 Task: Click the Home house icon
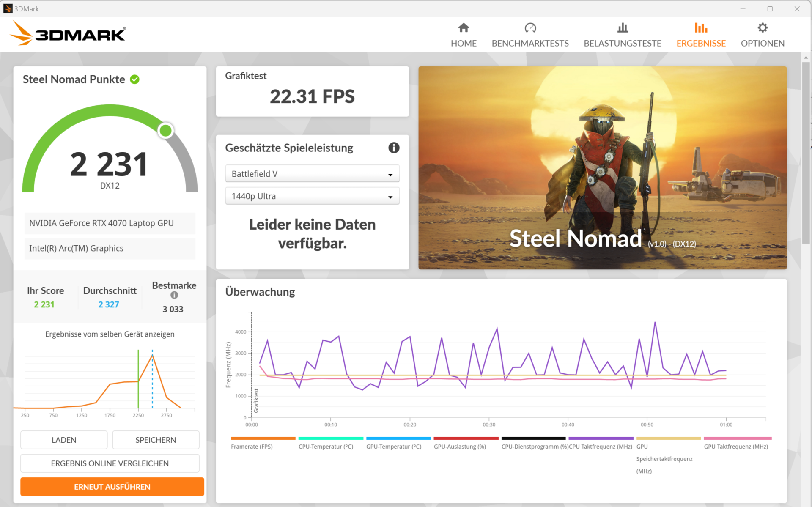click(464, 28)
